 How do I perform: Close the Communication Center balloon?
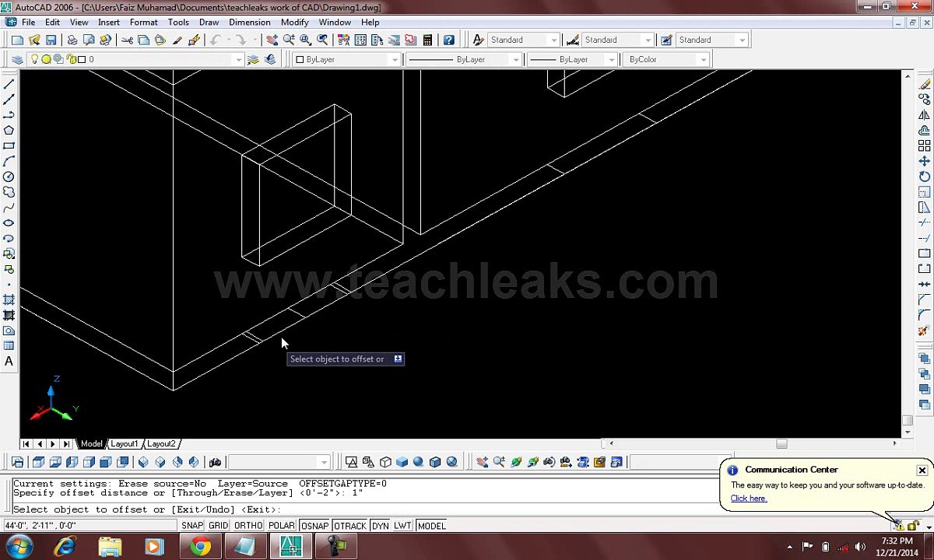(922, 471)
